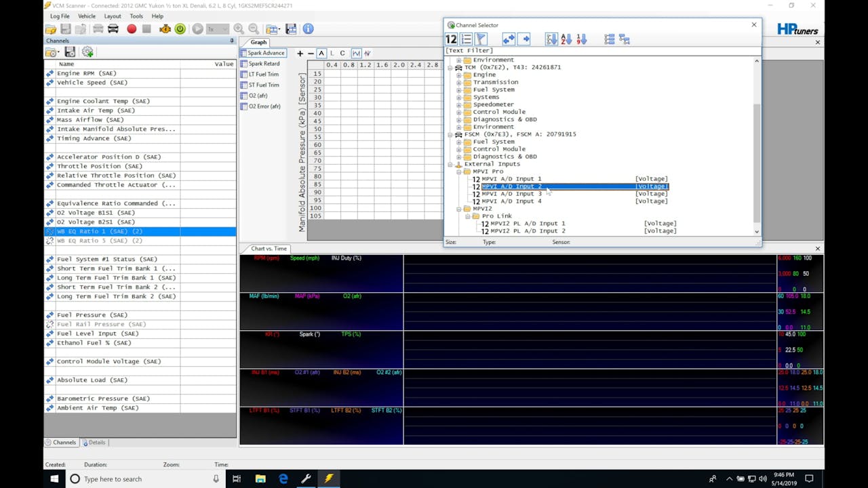Expand the FSCM Fuel System folder
This screenshot has width=868, height=488.
[458, 142]
